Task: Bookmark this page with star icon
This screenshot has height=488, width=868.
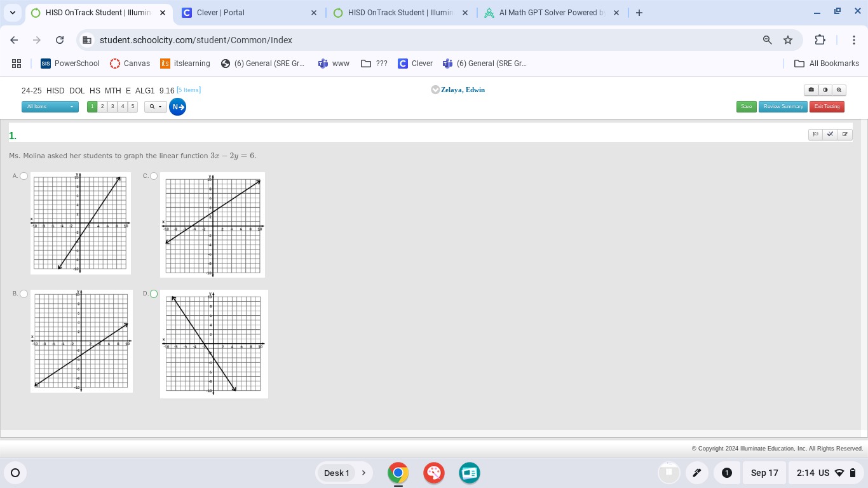Action: tap(788, 40)
